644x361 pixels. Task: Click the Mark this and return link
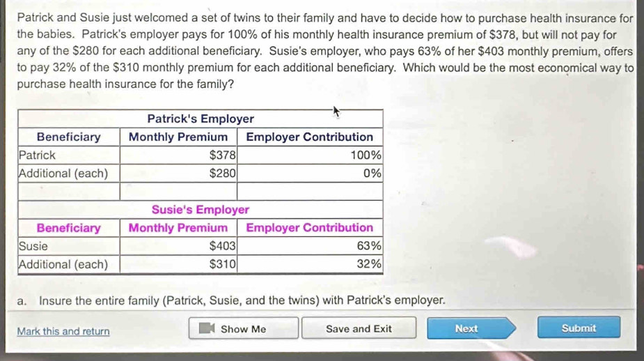coord(63,331)
